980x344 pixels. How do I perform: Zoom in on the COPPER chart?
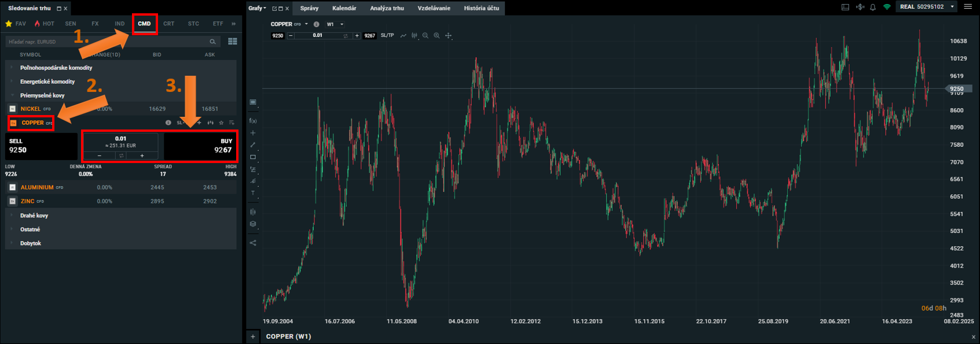point(436,36)
